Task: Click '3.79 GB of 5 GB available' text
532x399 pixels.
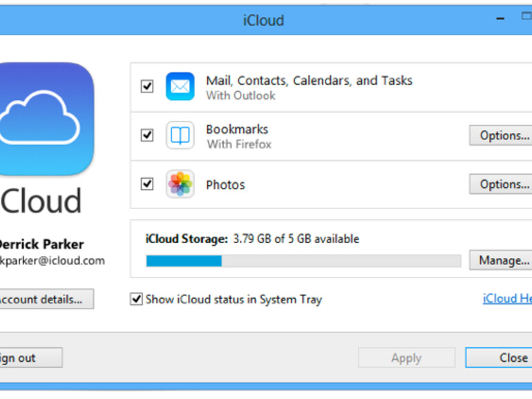Action: pos(296,239)
